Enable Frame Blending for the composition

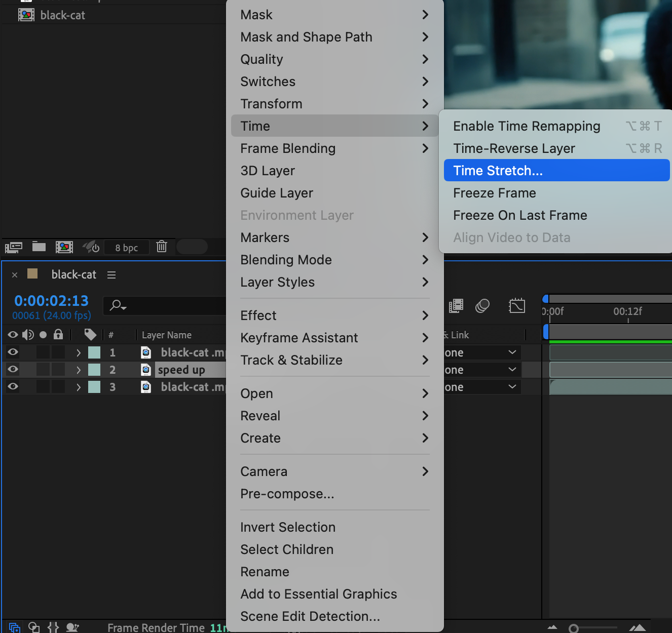456,306
